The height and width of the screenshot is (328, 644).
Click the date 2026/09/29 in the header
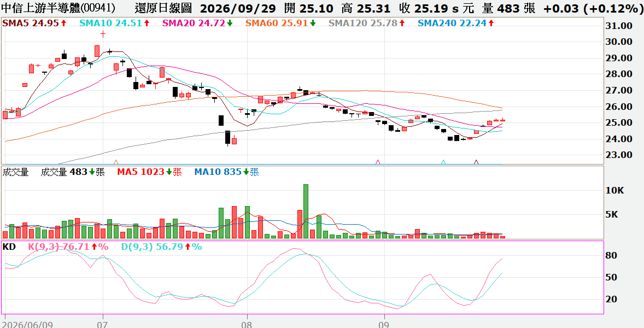(x=238, y=8)
